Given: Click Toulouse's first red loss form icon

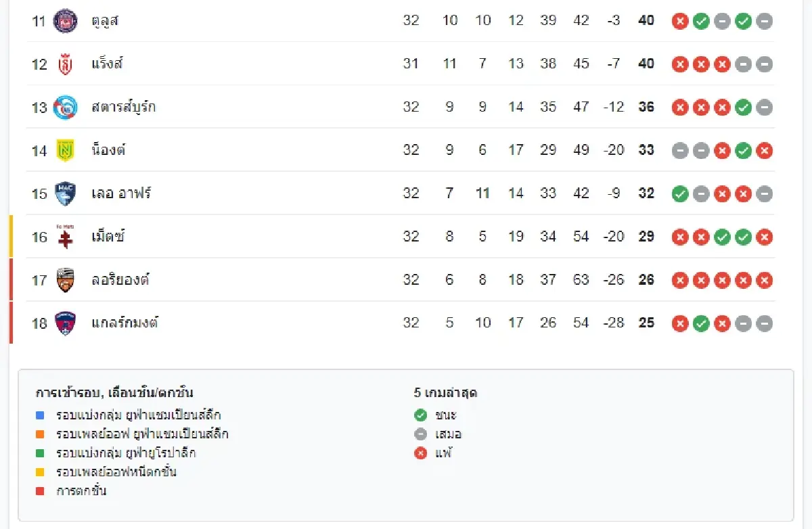Looking at the screenshot, I should (x=680, y=21).
